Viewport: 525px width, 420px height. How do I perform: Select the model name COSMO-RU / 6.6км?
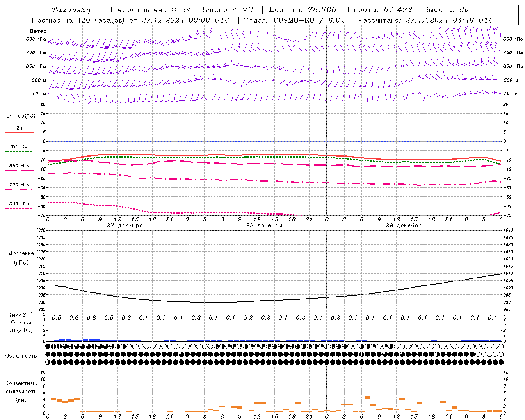point(311,20)
